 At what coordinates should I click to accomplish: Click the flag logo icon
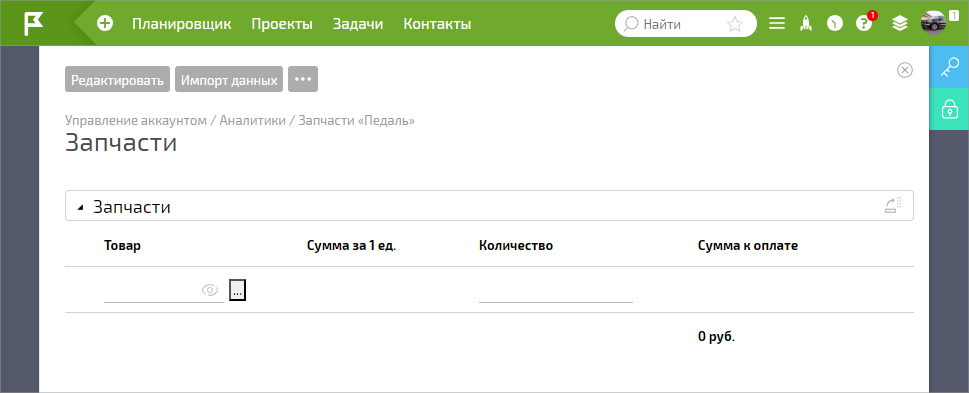34,23
